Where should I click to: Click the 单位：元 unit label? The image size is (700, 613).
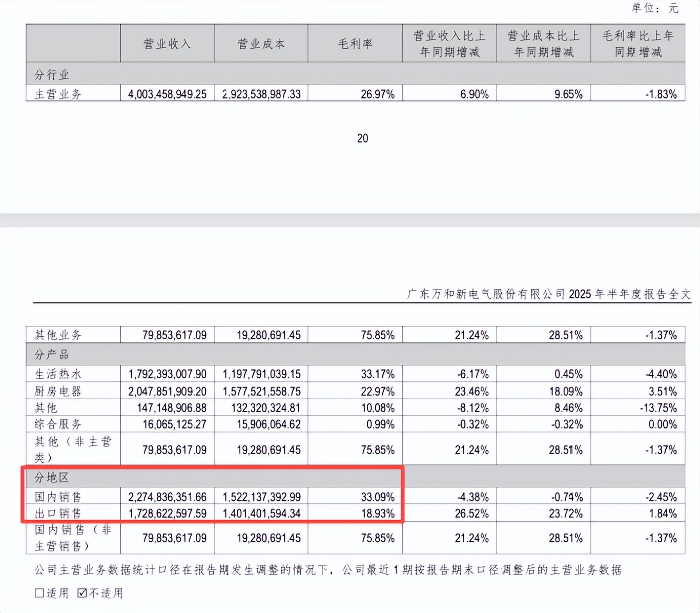coord(655,8)
